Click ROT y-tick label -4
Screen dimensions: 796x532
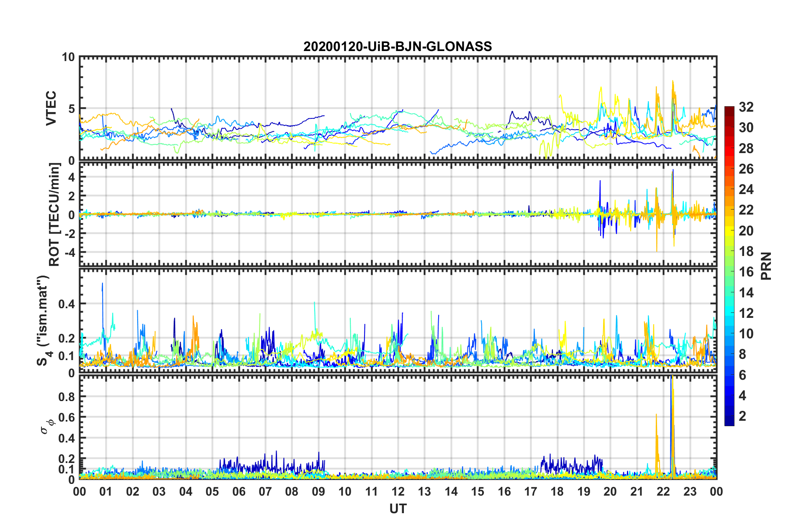69,252
